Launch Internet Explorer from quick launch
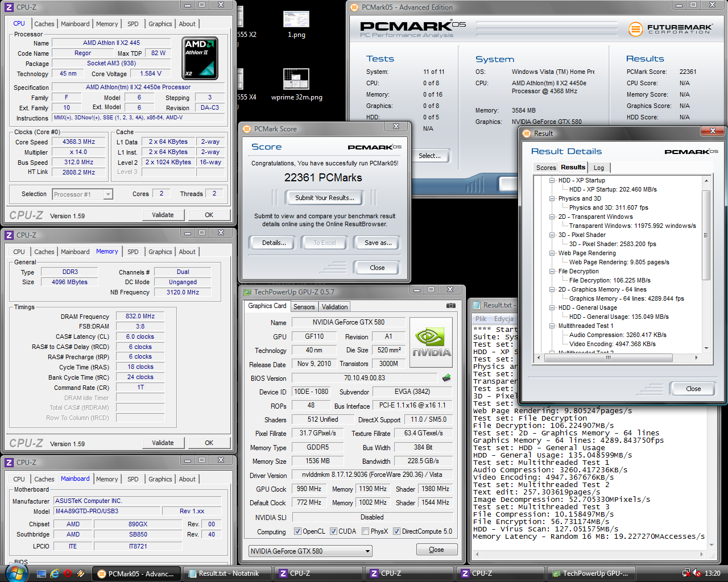The width and height of the screenshot is (728, 582). point(55,573)
